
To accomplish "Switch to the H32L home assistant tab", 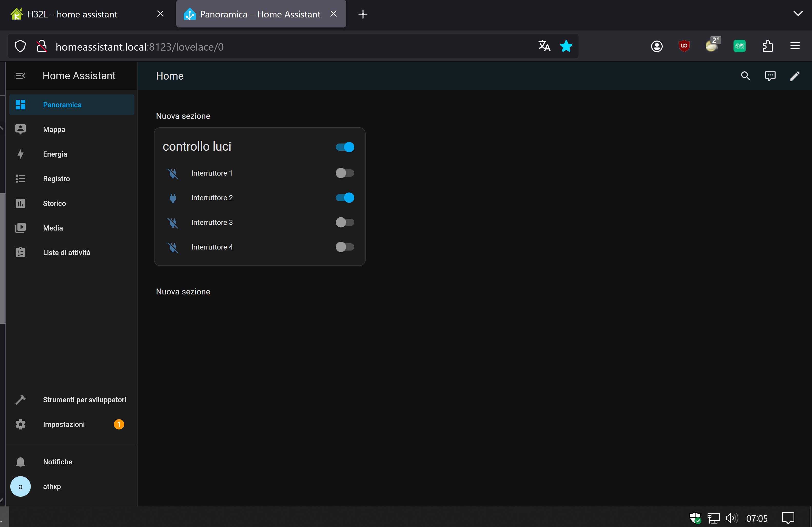I will pyautogui.click(x=72, y=14).
